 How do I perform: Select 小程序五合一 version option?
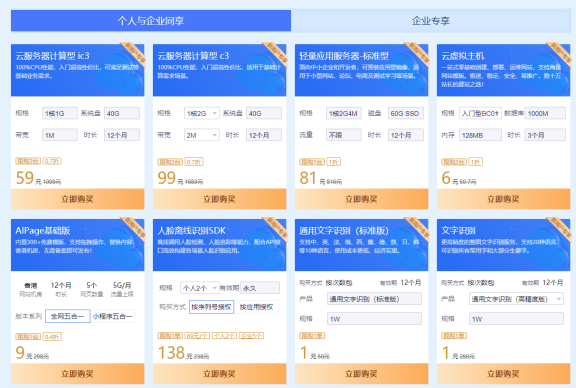113,316
